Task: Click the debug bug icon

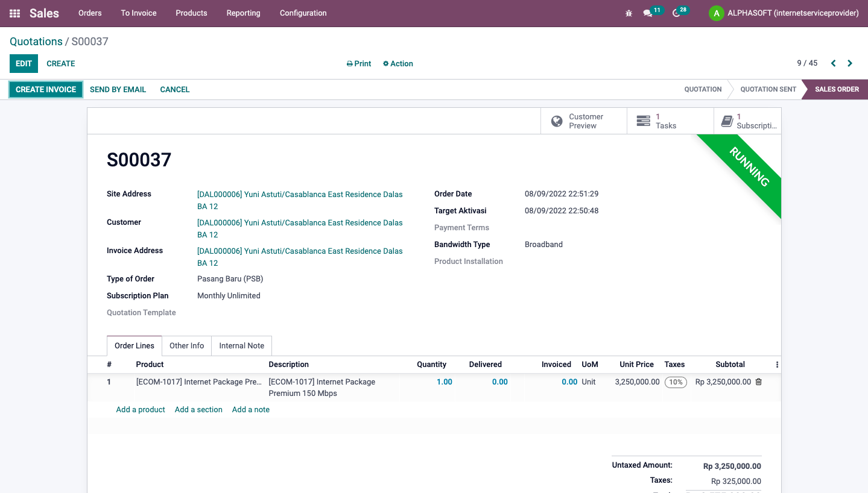Action: click(x=629, y=13)
